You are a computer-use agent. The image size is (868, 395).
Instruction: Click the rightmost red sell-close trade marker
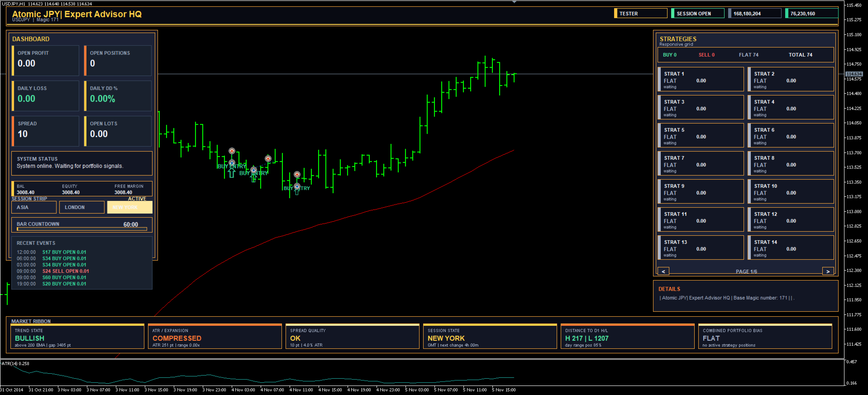[297, 174]
